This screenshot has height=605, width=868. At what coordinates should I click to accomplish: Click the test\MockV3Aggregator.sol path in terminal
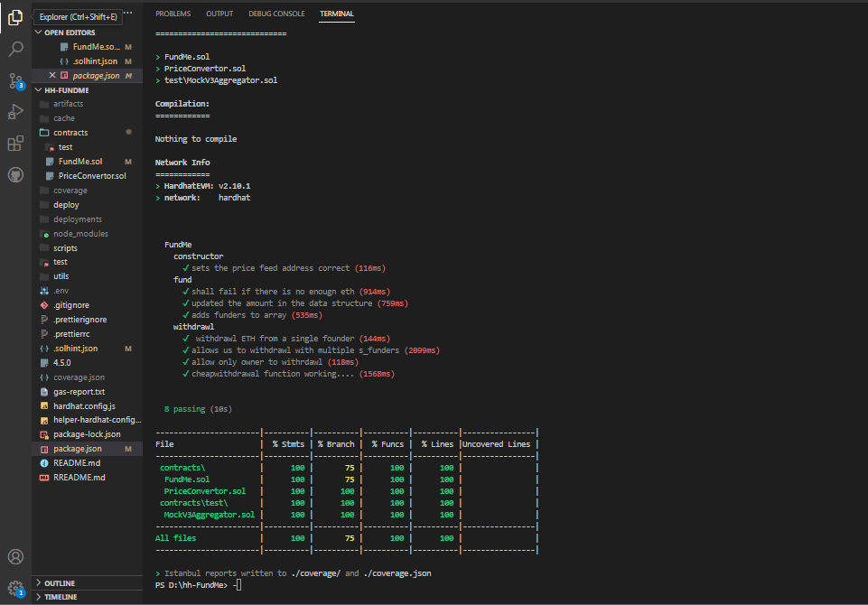(x=221, y=80)
